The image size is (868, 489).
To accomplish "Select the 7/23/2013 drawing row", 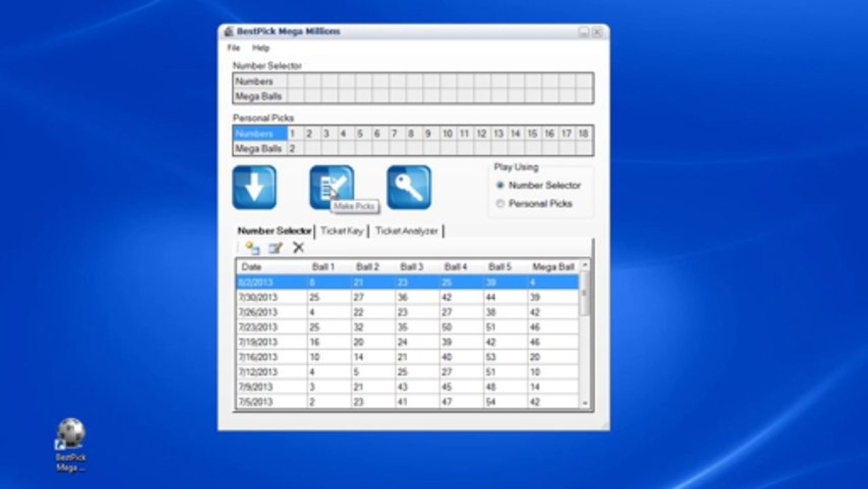I will coord(408,327).
